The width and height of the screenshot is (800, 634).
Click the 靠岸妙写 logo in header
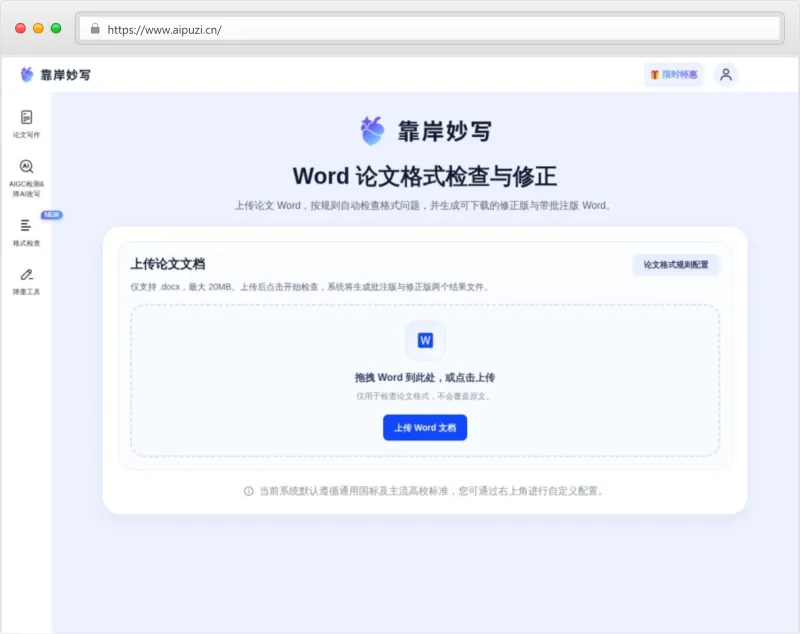(55, 75)
